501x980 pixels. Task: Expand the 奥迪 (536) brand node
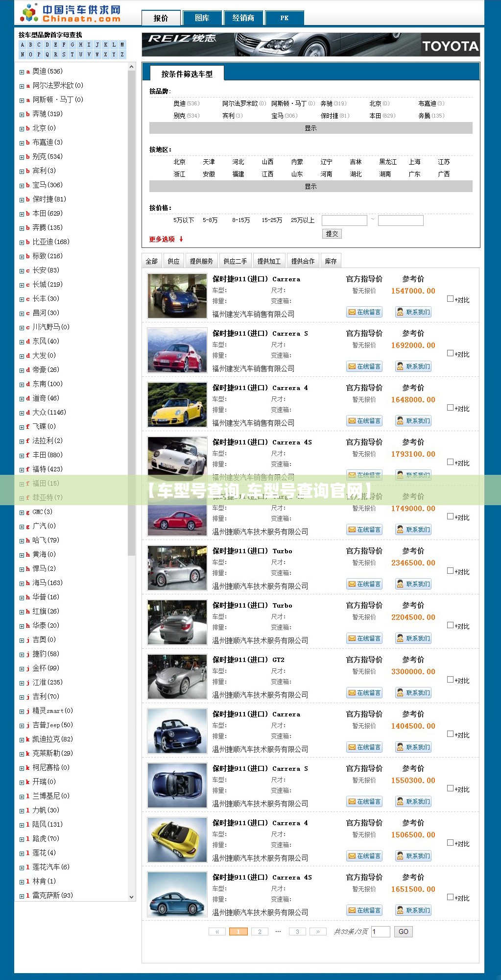point(22,72)
